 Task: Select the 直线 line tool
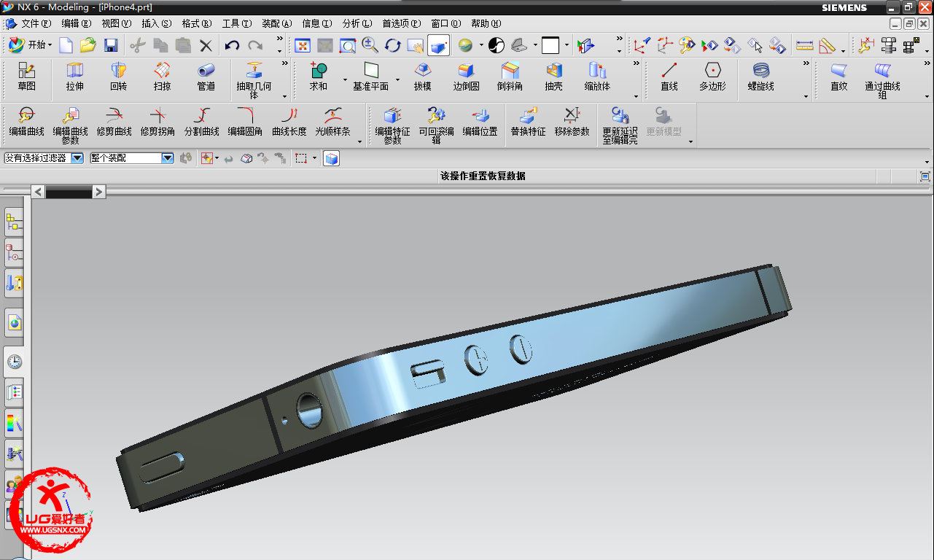click(669, 77)
